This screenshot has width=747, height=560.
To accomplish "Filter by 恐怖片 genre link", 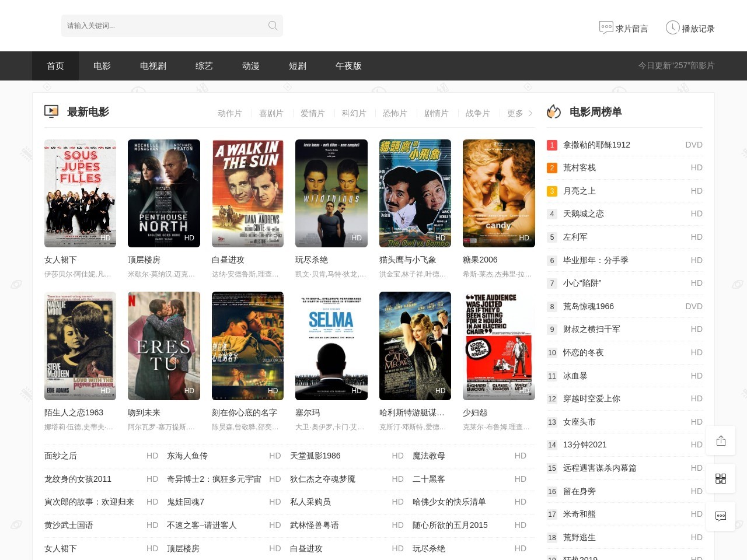I will 395,113.
